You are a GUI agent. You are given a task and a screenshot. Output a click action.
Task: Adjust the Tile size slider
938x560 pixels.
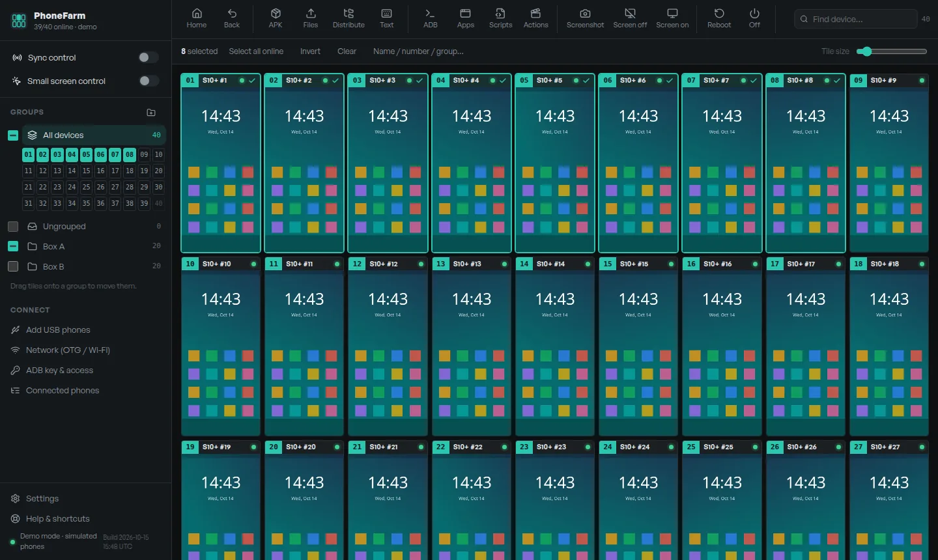(x=891, y=51)
